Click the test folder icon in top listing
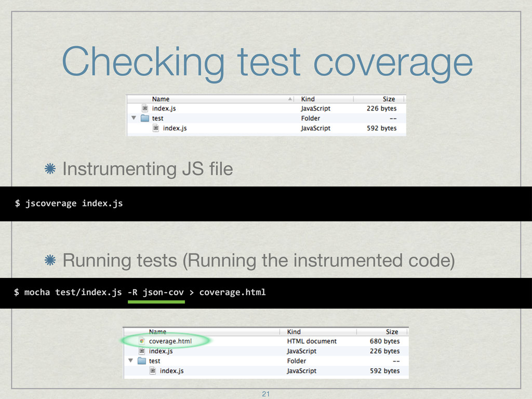 point(145,118)
